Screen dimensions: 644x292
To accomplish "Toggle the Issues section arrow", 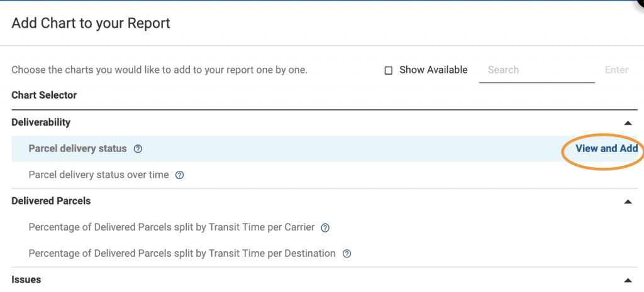I will coord(627,280).
